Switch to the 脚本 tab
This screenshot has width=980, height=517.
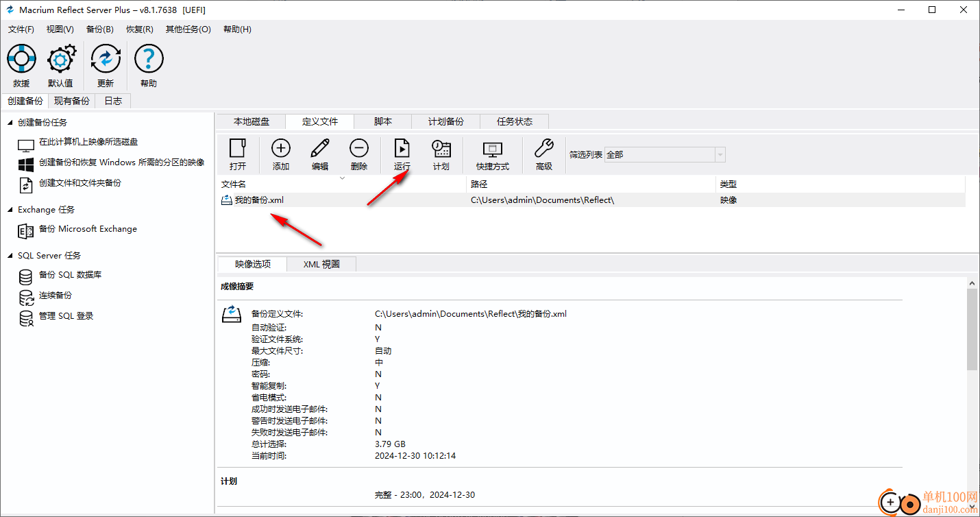pos(383,121)
